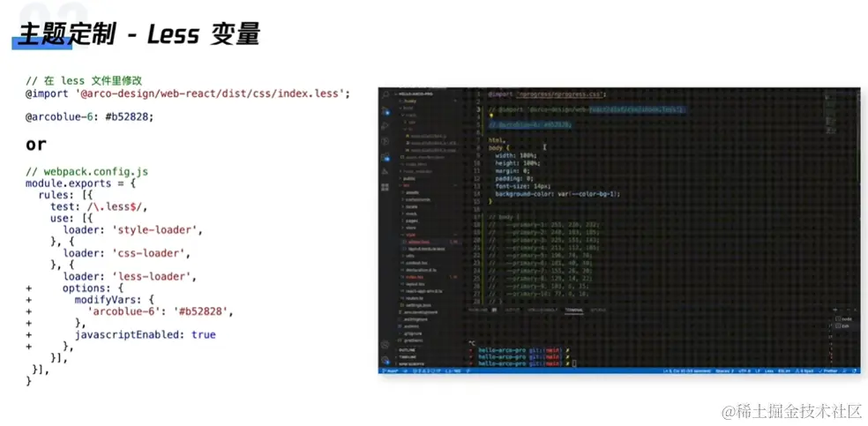Screen dimensions: 868x426
Task: Click editor line "@import 'nprogress/nprogress.css';"
Action: click(548, 94)
